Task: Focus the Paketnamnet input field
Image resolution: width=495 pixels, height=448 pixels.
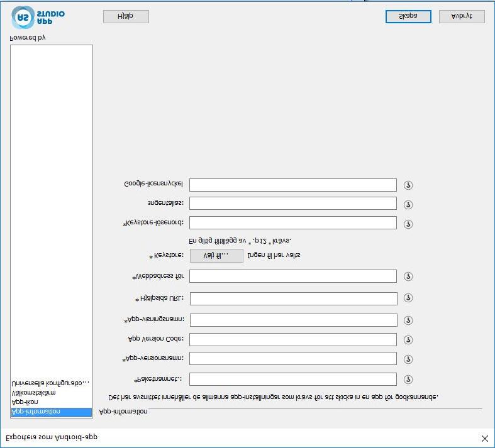Action: [293, 380]
